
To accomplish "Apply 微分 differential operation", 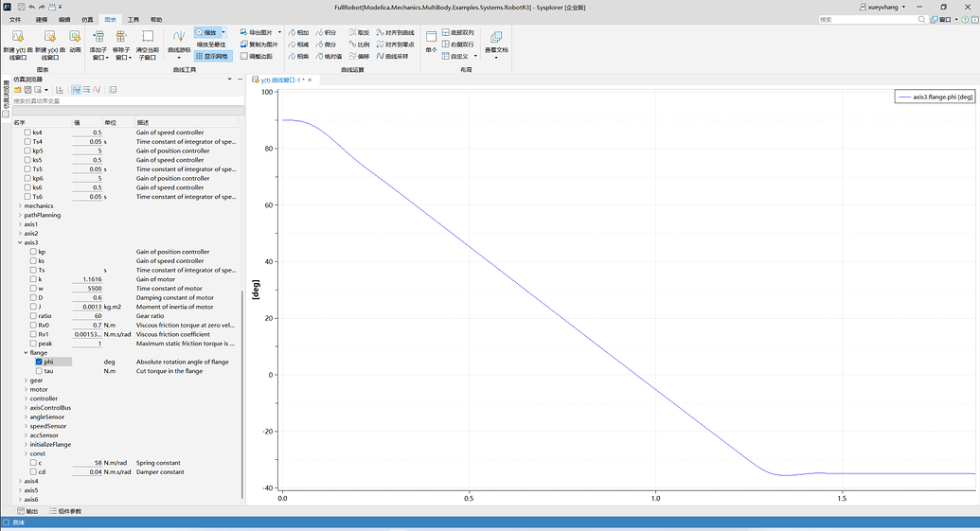I will 327,44.
